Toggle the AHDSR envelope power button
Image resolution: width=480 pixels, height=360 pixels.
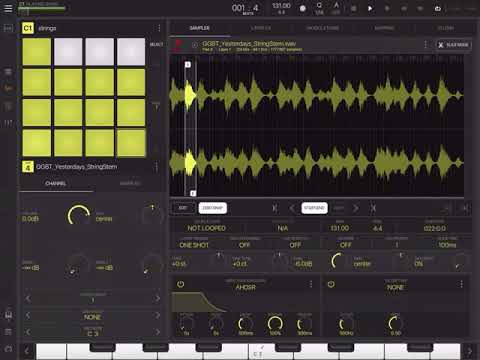click(180, 284)
